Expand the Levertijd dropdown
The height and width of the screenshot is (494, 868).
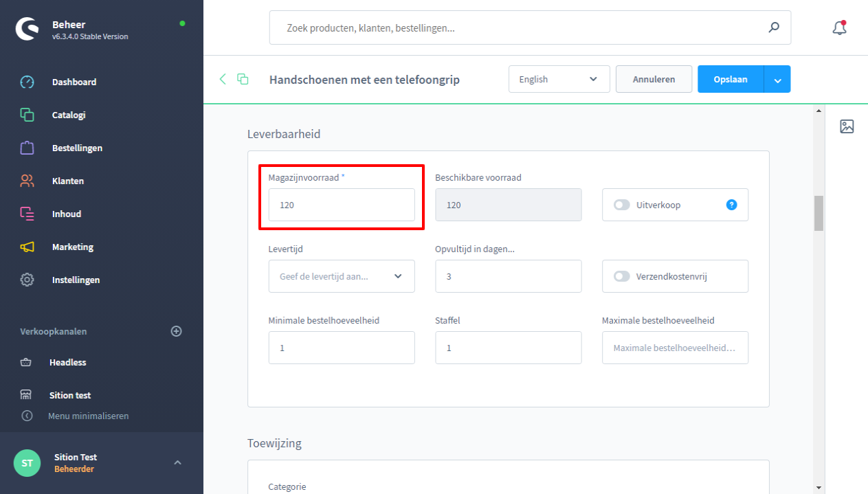click(x=342, y=276)
